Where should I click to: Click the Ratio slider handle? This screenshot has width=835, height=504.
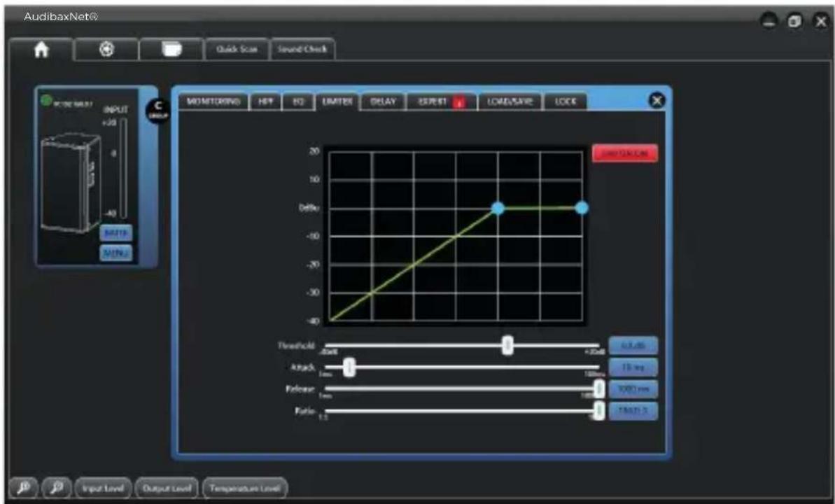[599, 411]
